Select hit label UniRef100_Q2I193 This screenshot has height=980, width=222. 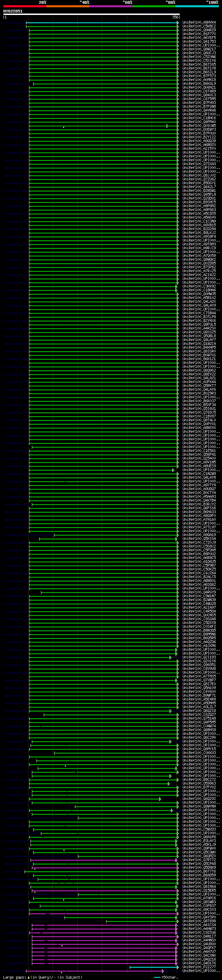[x=199, y=657]
